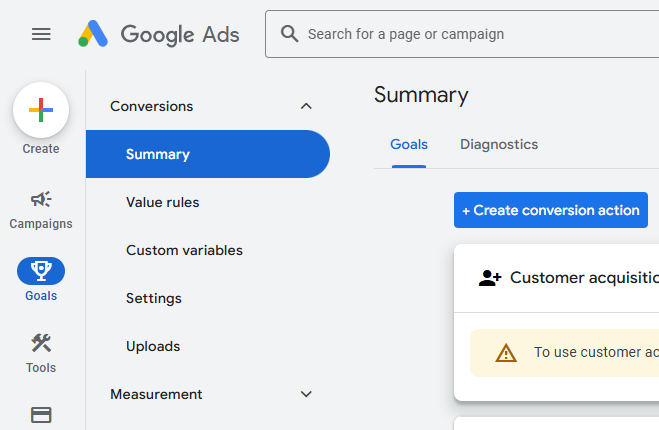Collapse the Conversions section
The image size is (659, 430).
[x=306, y=106]
